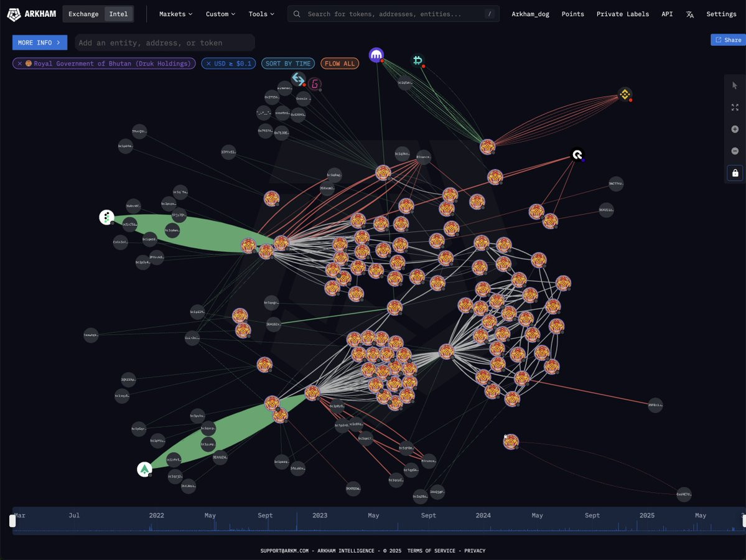Screen dimensions: 746x560
Task: Click the blue Share button
Action: click(728, 40)
